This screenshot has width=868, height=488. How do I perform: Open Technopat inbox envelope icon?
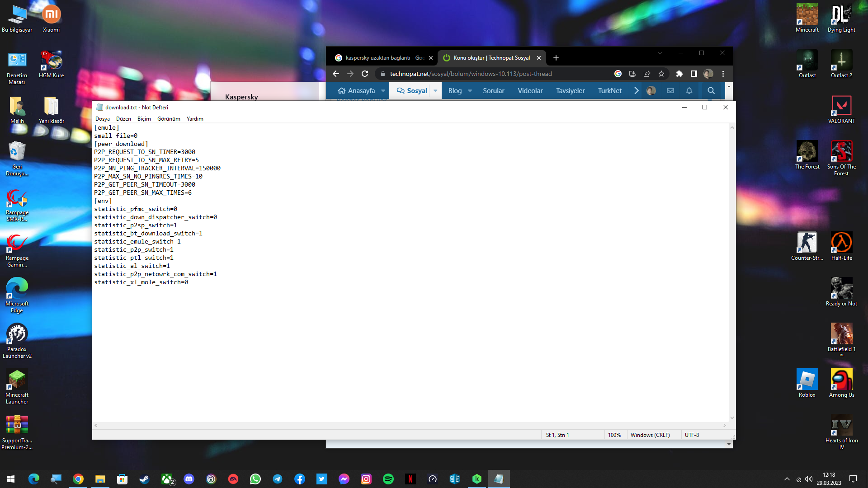coord(670,90)
